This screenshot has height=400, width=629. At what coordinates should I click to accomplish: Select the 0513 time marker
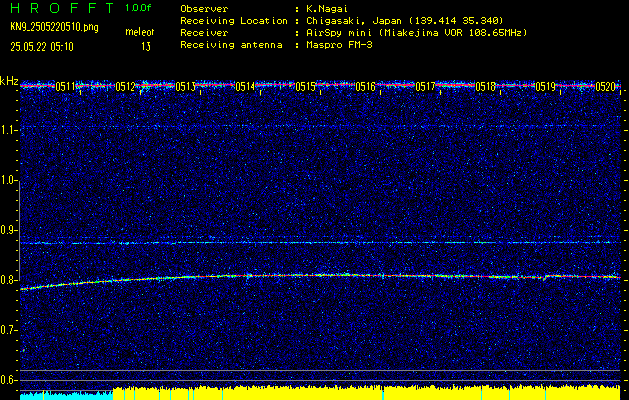[185, 87]
